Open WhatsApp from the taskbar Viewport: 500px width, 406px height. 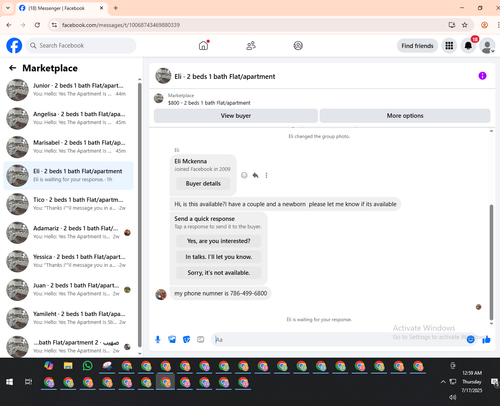click(x=87, y=366)
